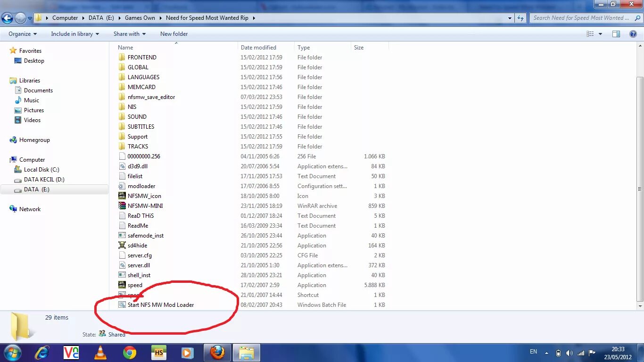Viewport: 644px width, 362px height.
Task: Select the d3d9.dll file icon
Action: (122, 166)
